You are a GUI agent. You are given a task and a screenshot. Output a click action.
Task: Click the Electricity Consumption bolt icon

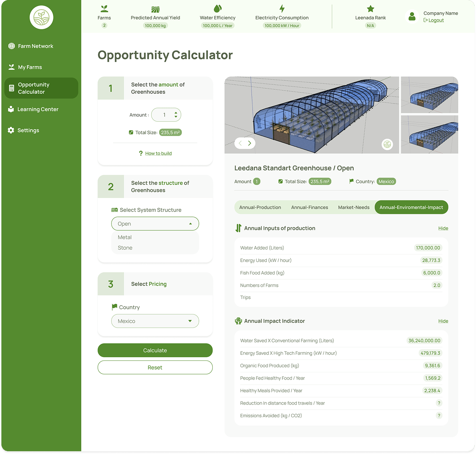(282, 9)
